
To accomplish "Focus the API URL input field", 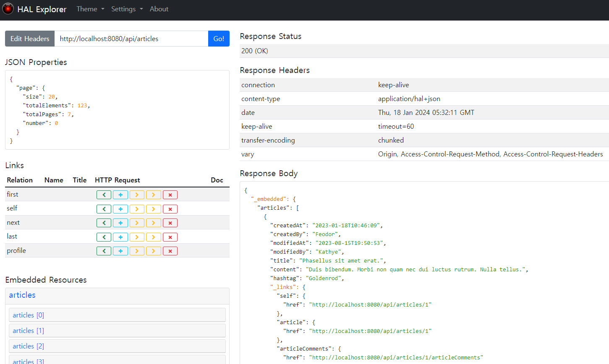I will (131, 39).
